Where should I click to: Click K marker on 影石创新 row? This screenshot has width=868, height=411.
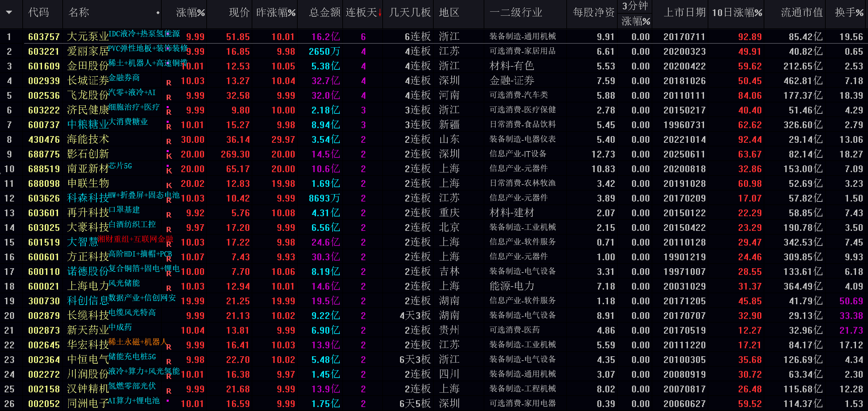coord(169,156)
